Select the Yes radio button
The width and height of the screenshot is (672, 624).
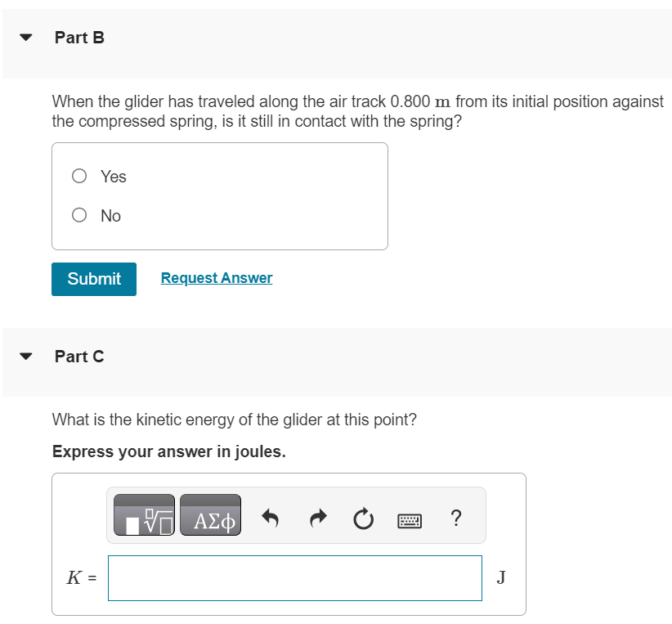[79, 176]
